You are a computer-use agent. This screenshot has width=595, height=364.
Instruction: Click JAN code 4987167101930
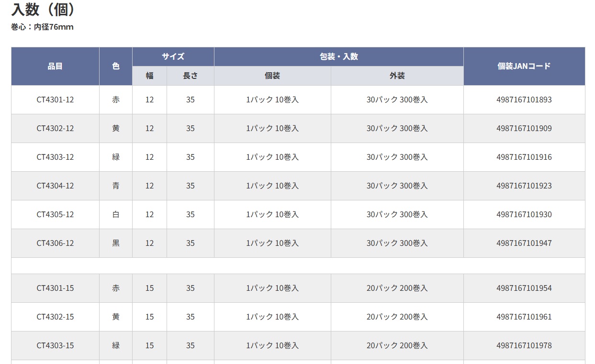point(524,215)
